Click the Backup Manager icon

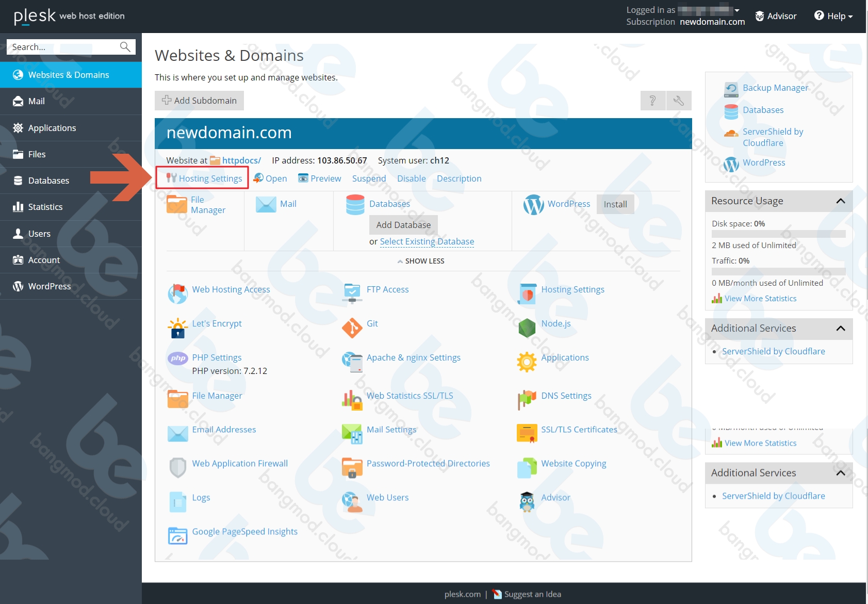pos(731,89)
